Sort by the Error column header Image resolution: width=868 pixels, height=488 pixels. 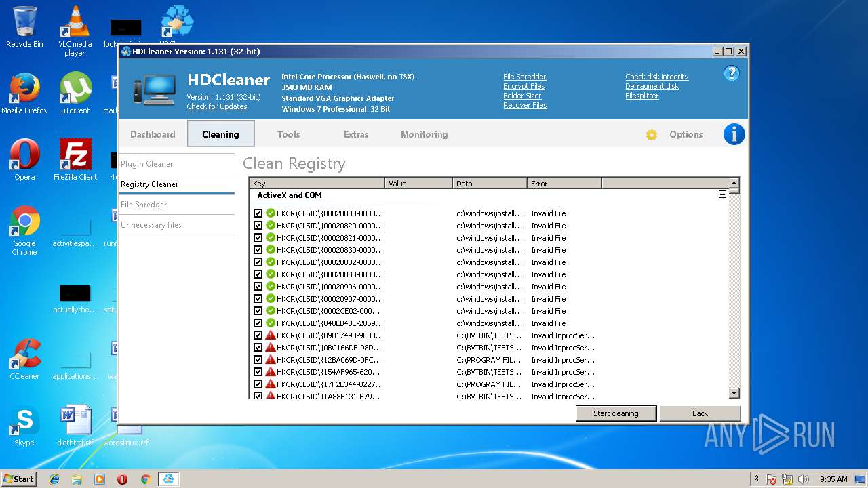click(x=564, y=183)
